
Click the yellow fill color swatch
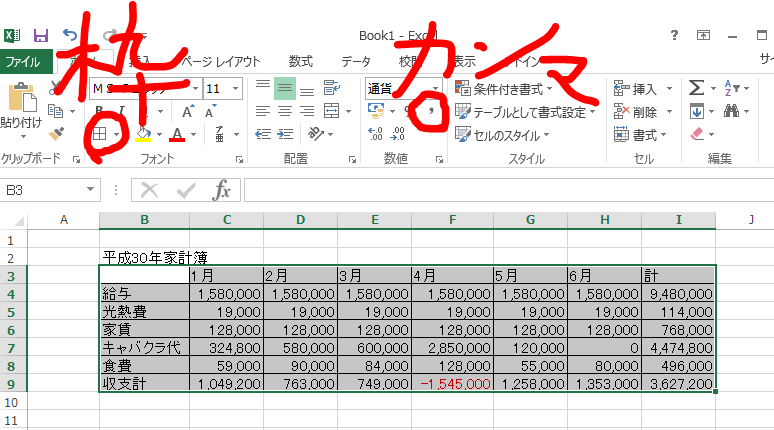(142, 134)
